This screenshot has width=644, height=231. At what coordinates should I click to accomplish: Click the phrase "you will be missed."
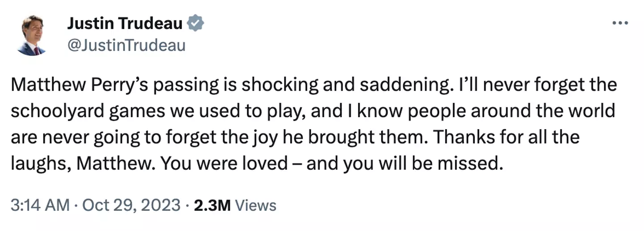421,164
